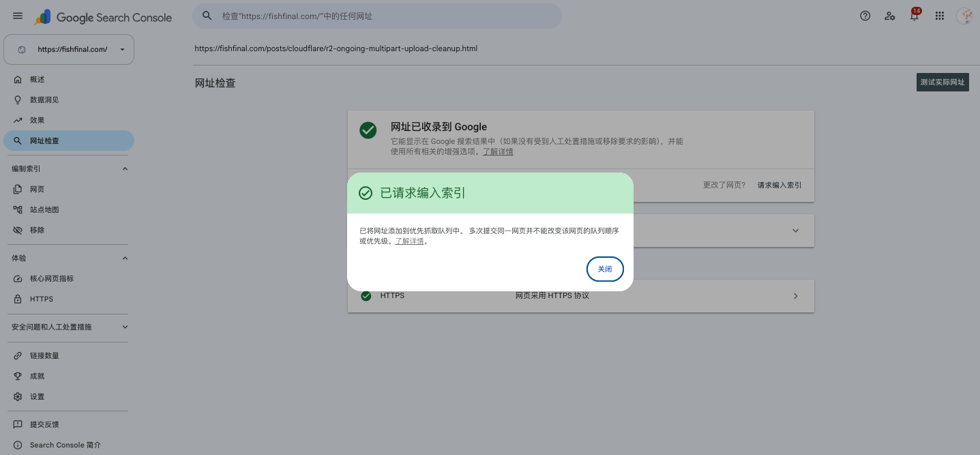The image size is (980, 455).
Task: Click the feedback icon beside 提交反馈
Action: 18,424
